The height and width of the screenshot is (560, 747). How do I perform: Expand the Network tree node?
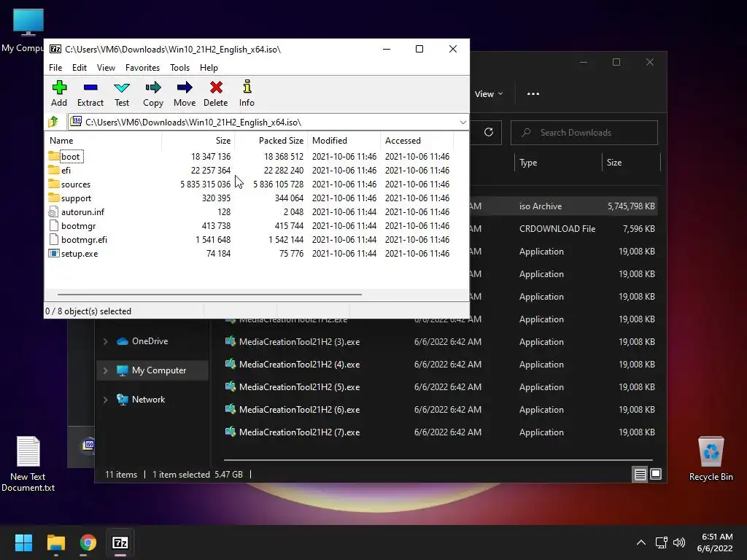[105, 400]
